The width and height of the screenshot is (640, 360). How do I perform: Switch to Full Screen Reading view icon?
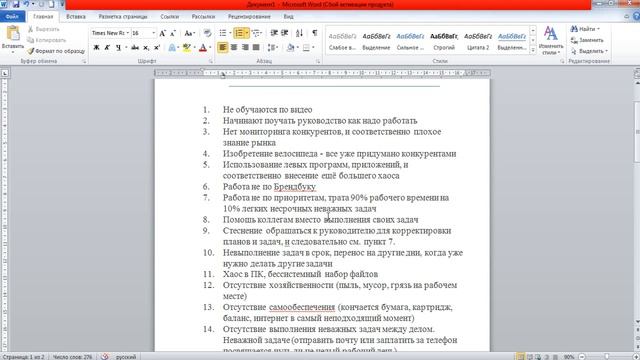coord(530,357)
